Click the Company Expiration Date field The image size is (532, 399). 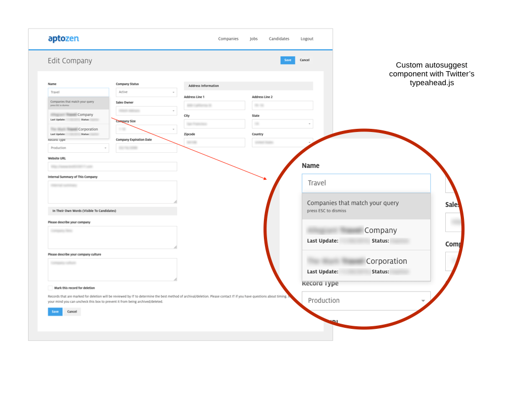click(x=146, y=148)
